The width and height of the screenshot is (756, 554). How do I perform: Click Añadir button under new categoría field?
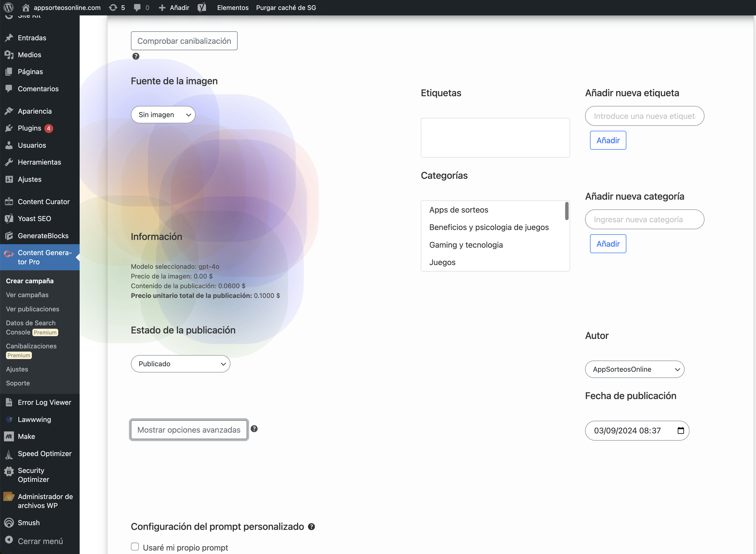coord(608,244)
